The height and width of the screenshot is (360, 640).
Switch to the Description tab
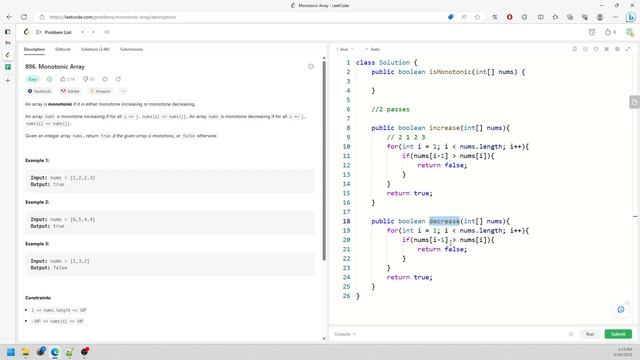(x=34, y=49)
